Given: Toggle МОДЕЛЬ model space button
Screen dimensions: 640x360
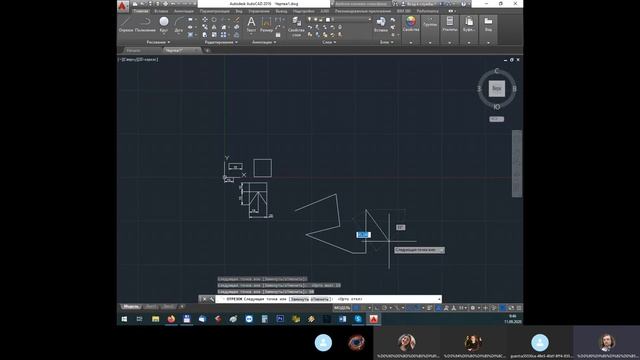Looking at the screenshot, I should tap(342, 308).
